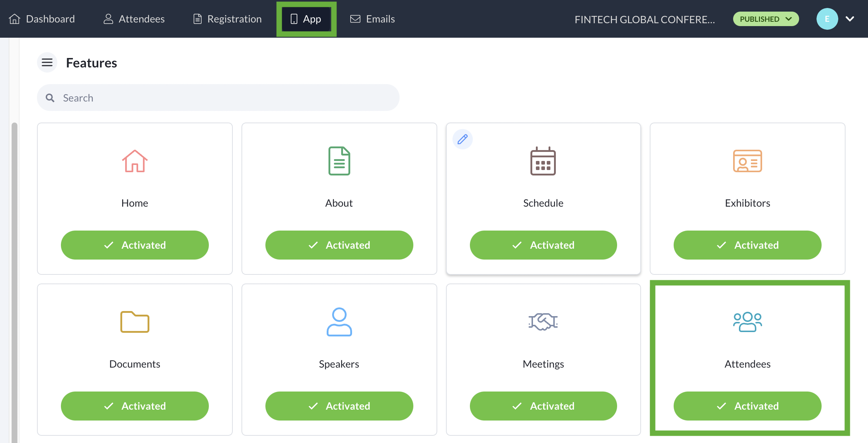Toggle the Activated button under Meetings

543,406
